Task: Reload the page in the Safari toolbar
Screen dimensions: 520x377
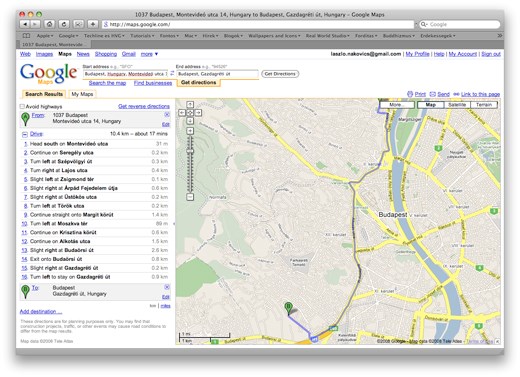Action: click(64, 24)
